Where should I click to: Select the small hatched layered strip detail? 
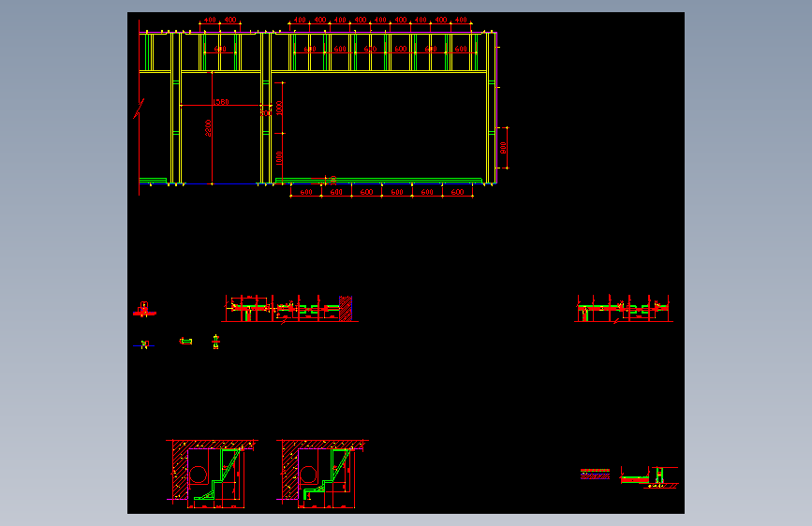click(595, 475)
